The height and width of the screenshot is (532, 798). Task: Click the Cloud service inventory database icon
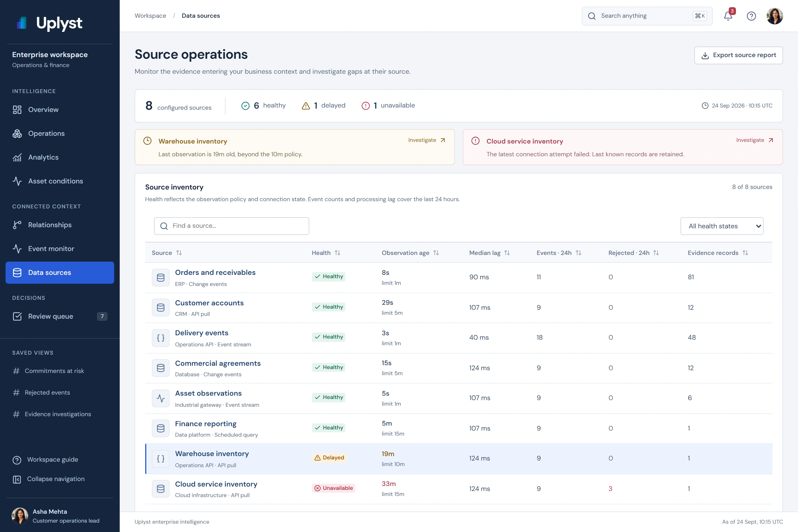160,489
